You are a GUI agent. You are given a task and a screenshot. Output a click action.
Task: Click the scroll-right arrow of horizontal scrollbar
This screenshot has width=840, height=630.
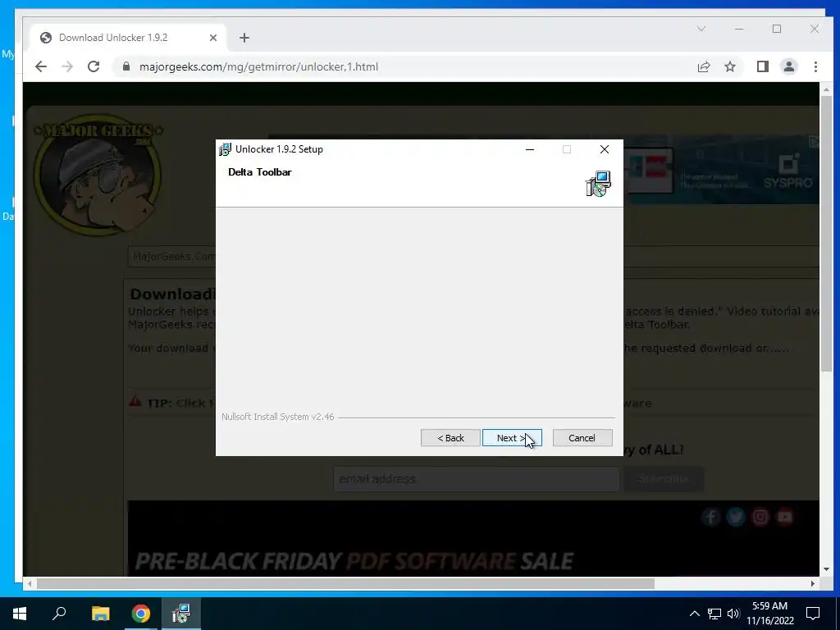click(x=813, y=583)
